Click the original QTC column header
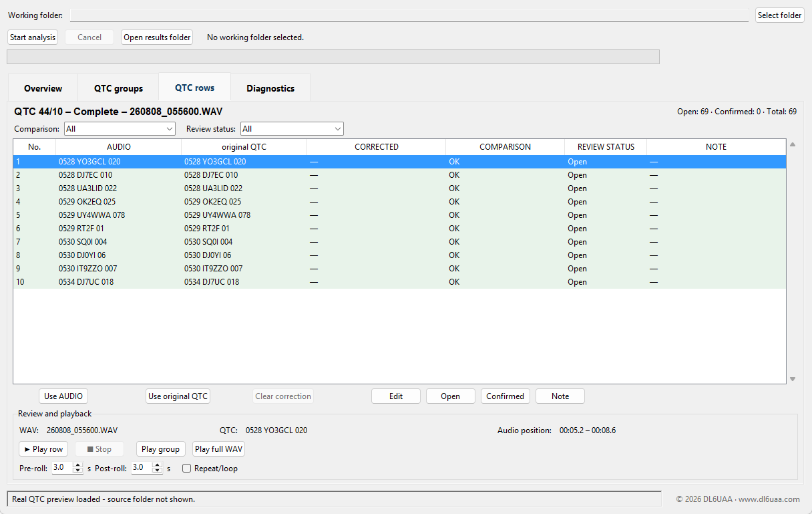 tap(244, 147)
